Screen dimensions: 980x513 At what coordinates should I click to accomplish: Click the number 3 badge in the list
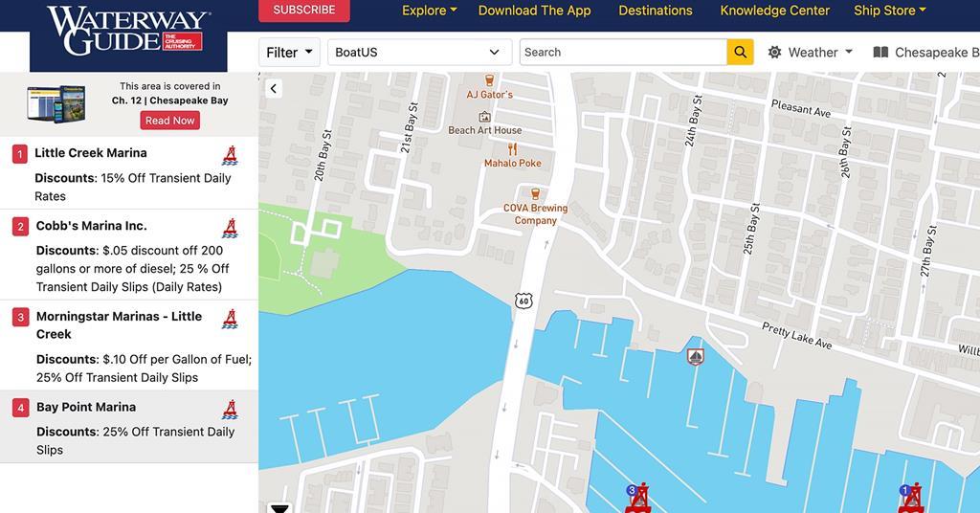[20, 317]
